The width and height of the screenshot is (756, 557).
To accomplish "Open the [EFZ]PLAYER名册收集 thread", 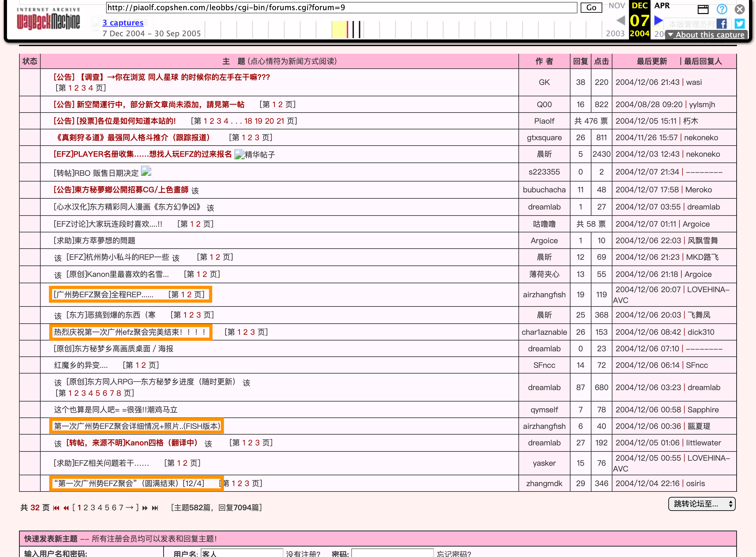I will 143,154.
